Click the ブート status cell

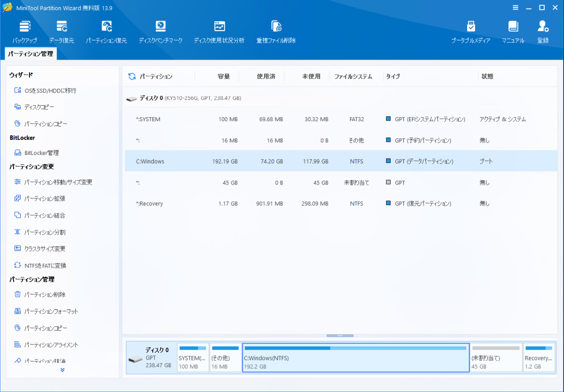coord(486,161)
